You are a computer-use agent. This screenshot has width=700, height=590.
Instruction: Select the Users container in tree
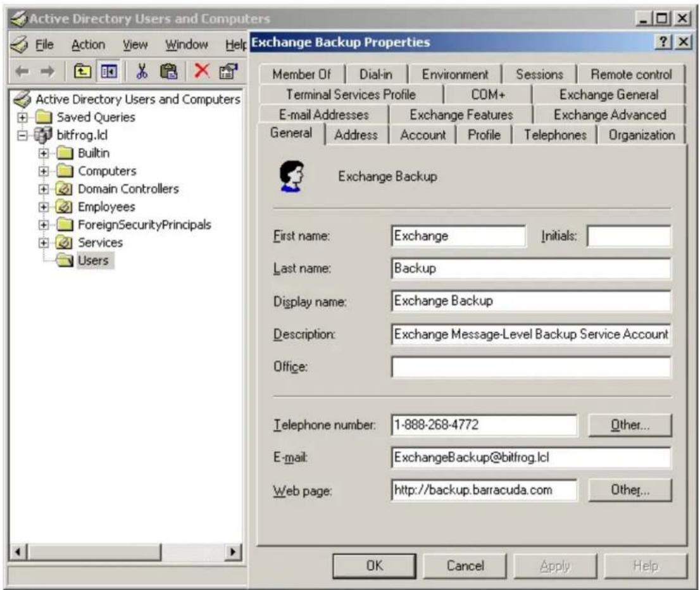pyautogui.click(x=93, y=260)
